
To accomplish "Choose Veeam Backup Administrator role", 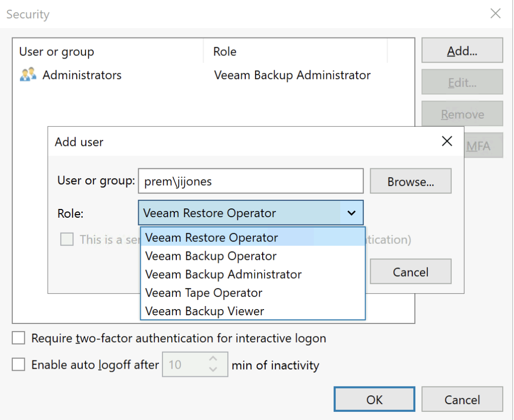I will [223, 274].
